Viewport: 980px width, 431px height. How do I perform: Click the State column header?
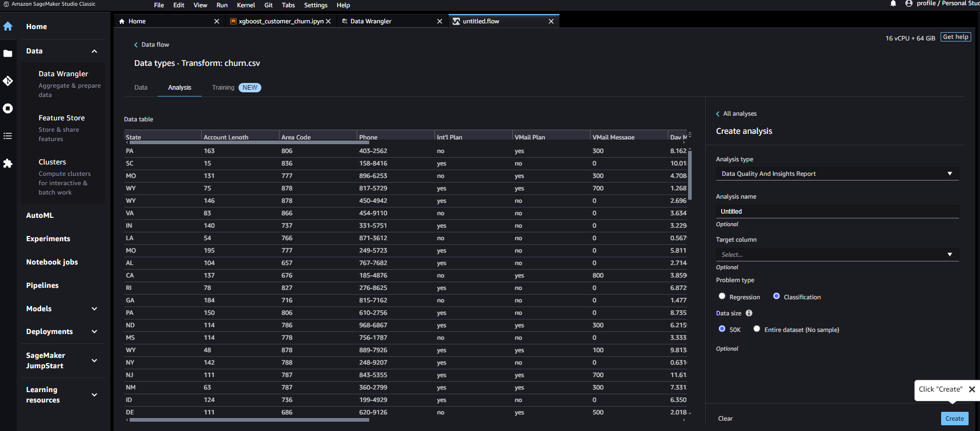(133, 137)
